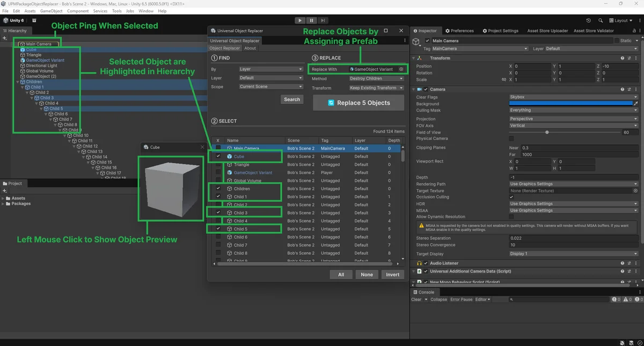Click the Console info message count icon

point(616,299)
